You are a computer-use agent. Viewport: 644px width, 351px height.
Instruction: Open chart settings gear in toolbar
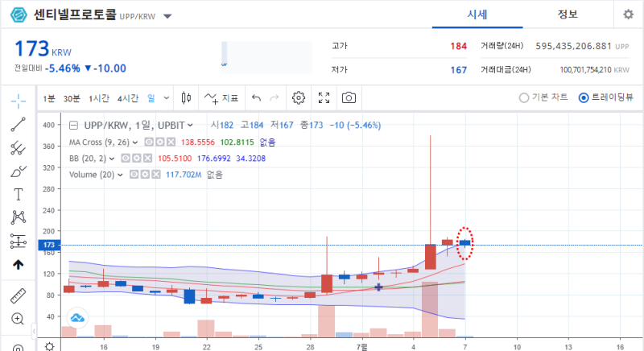299,97
